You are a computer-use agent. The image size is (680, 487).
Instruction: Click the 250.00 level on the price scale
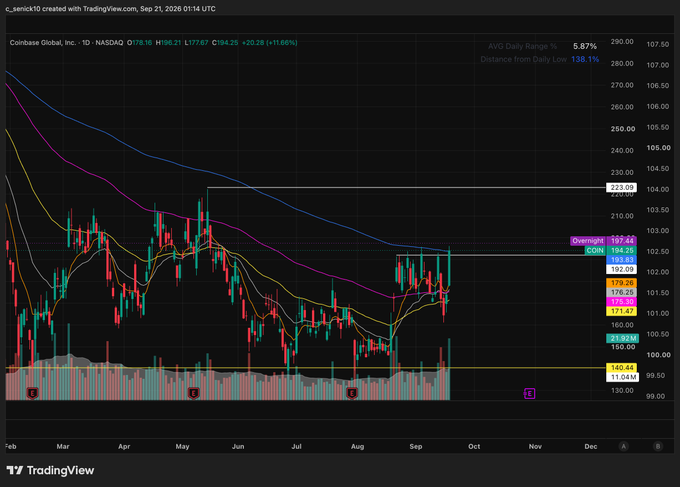tap(623, 129)
